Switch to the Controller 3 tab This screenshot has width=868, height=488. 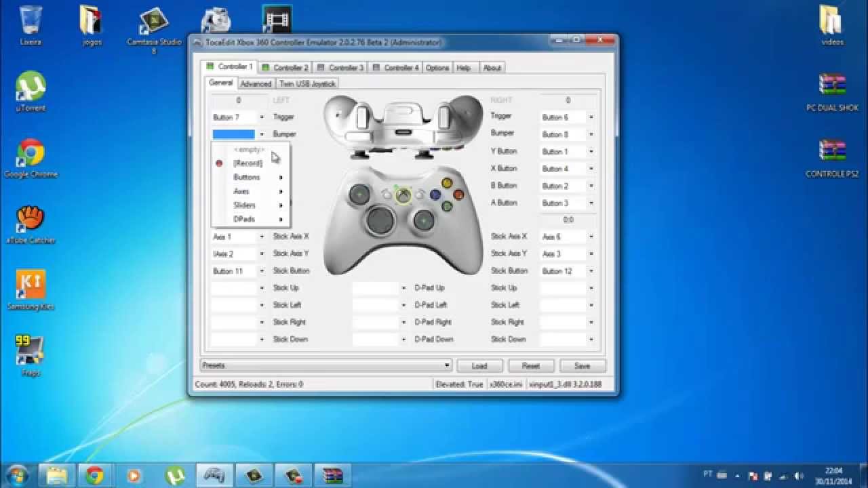[340, 68]
